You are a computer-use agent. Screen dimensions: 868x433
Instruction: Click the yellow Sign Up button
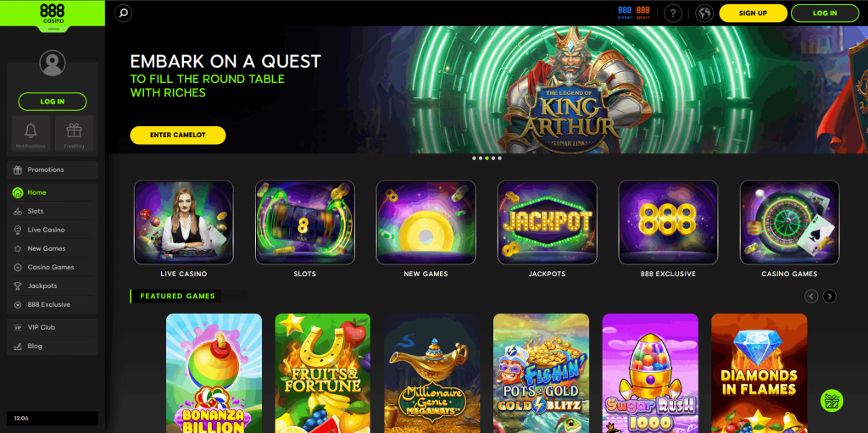click(753, 14)
